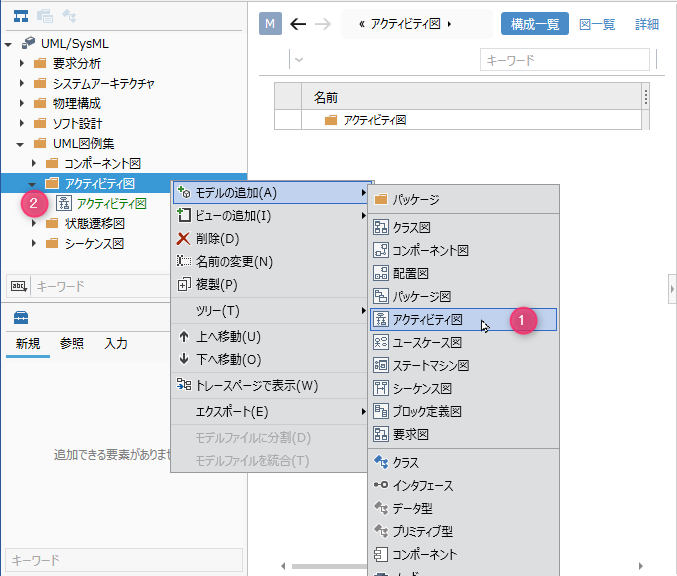Image resolution: width=677 pixels, height=576 pixels.
Task: Click the up arrow icon for 上へ移動
Action: [x=184, y=336]
